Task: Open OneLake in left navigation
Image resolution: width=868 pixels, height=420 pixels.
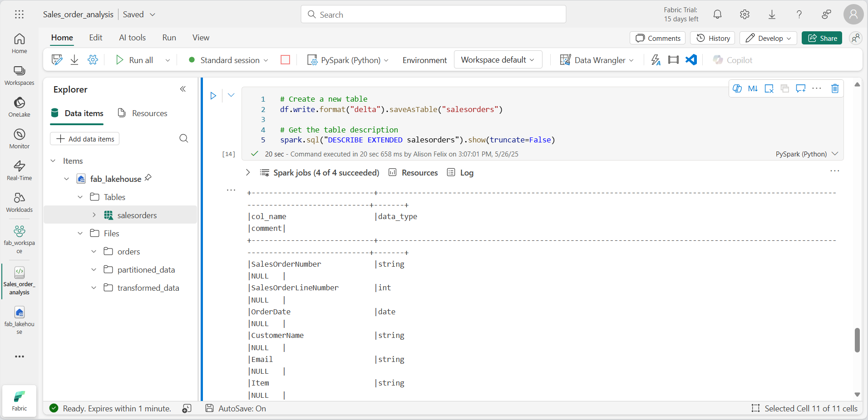Action: pos(19,107)
